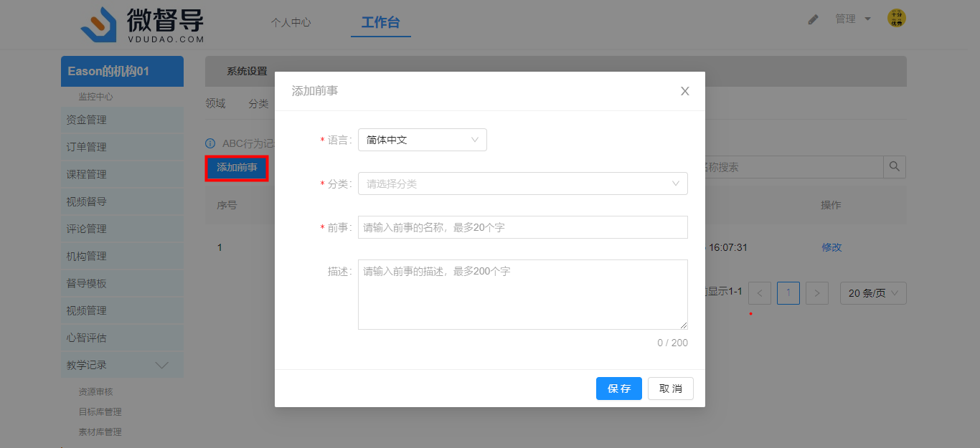This screenshot has height=448, width=980.
Task: Open 订单管理 in the sidebar
Action: 122,147
